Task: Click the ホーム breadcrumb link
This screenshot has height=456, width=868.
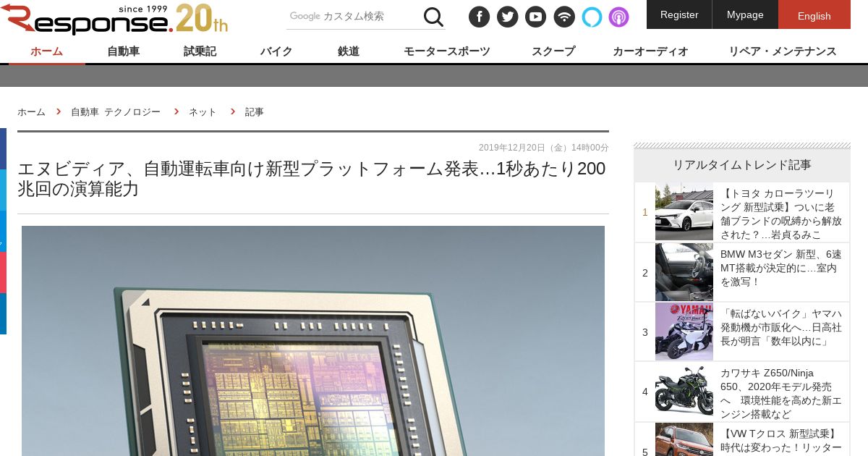Action: [x=31, y=111]
